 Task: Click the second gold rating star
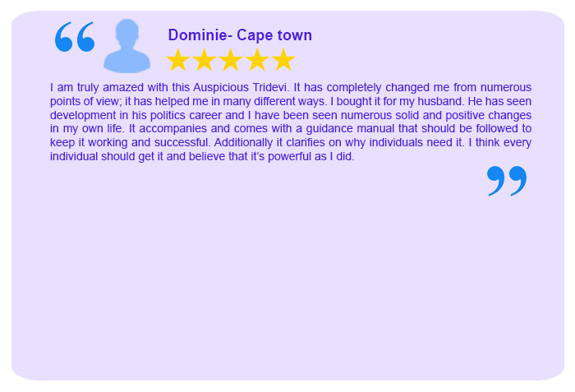click(205, 59)
